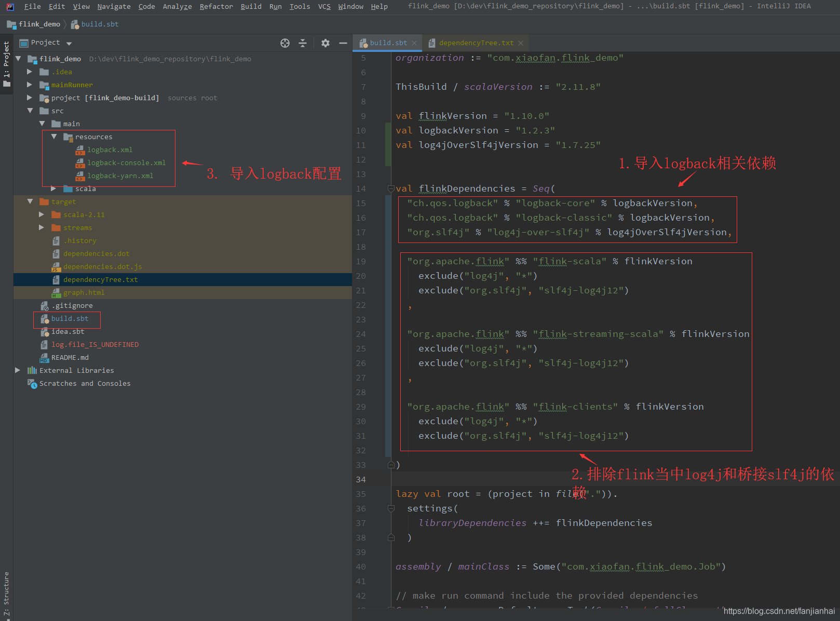
Task: Open the Edit menu
Action: click(57, 7)
